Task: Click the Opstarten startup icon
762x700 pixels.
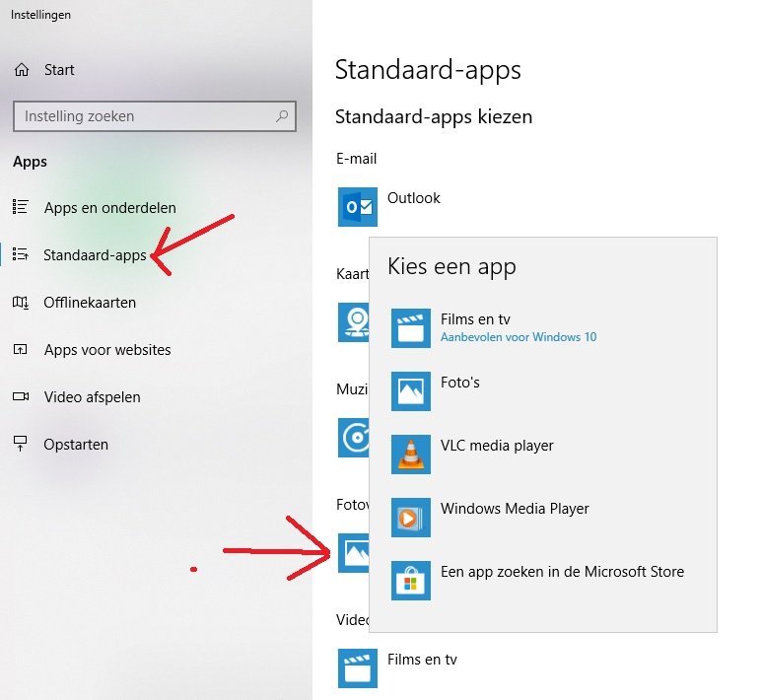Action: point(21,444)
